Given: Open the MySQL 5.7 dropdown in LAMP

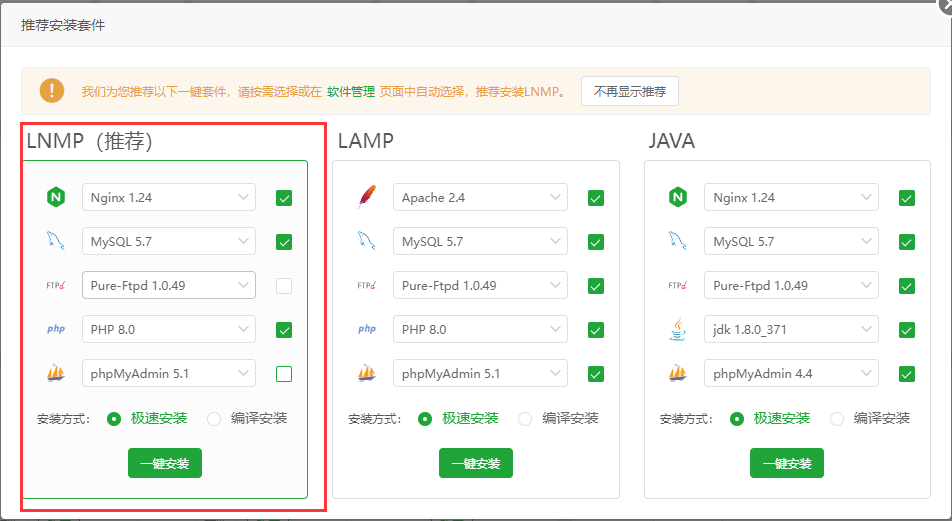Looking at the screenshot, I should pos(480,241).
